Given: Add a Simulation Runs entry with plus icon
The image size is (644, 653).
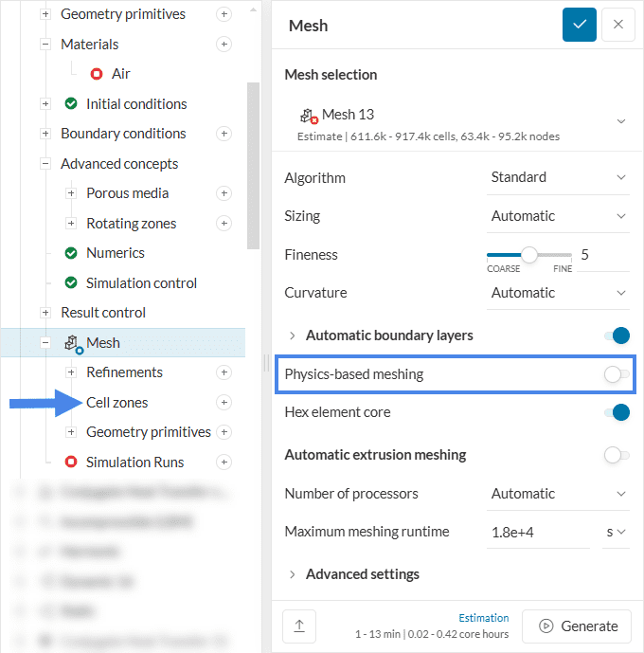Looking at the screenshot, I should pos(224,463).
